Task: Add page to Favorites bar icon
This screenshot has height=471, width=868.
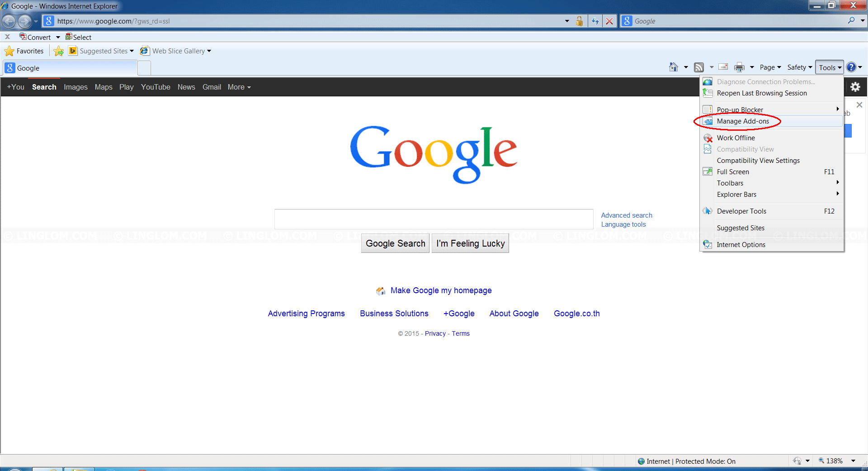Action: pos(58,51)
